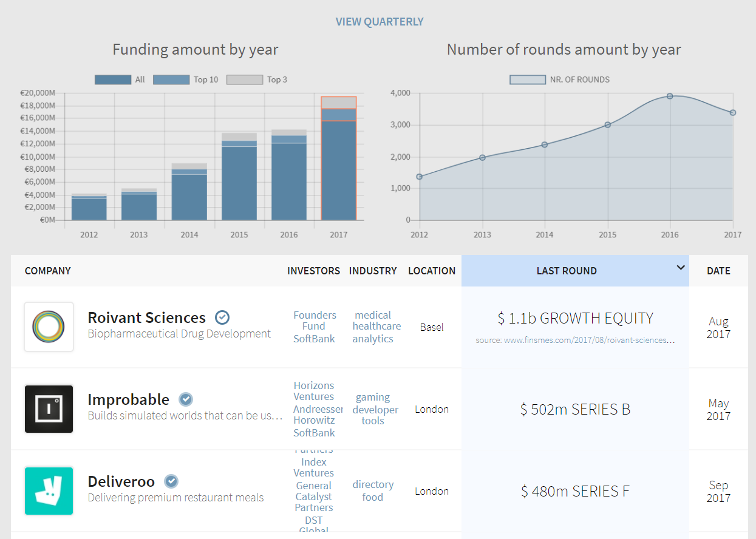Click verified badge next to Roivant Sciences
Image resolution: width=756 pixels, height=539 pixels.
[222, 317]
